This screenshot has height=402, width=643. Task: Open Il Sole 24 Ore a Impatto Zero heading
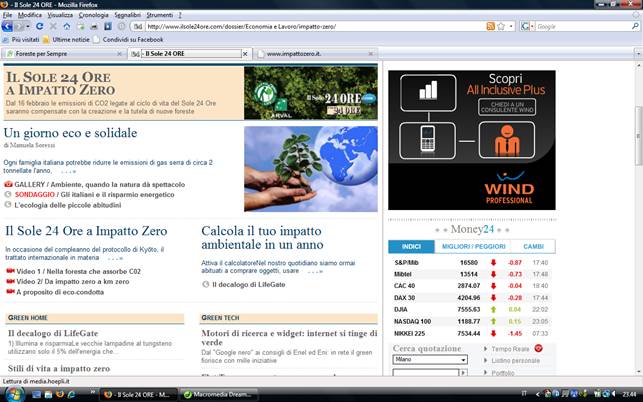86,231
